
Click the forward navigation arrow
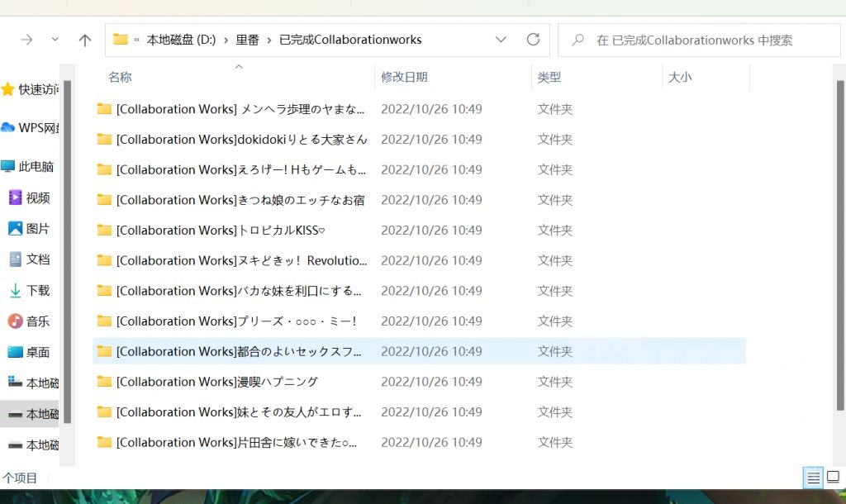pyautogui.click(x=26, y=40)
